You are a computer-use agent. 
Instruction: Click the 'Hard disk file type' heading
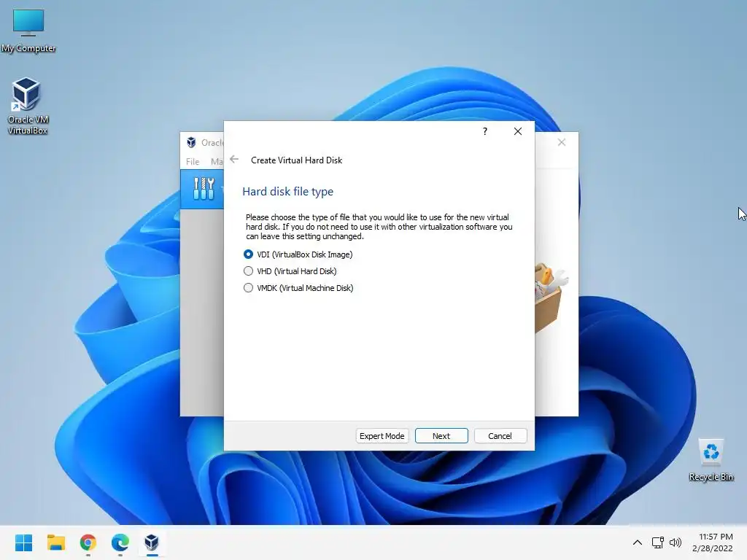click(x=287, y=192)
